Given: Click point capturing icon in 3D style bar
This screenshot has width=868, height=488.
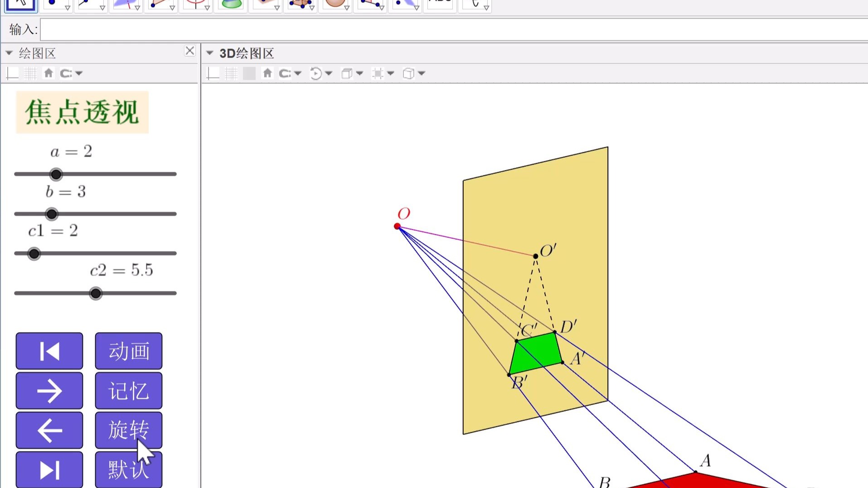Looking at the screenshot, I should point(285,73).
